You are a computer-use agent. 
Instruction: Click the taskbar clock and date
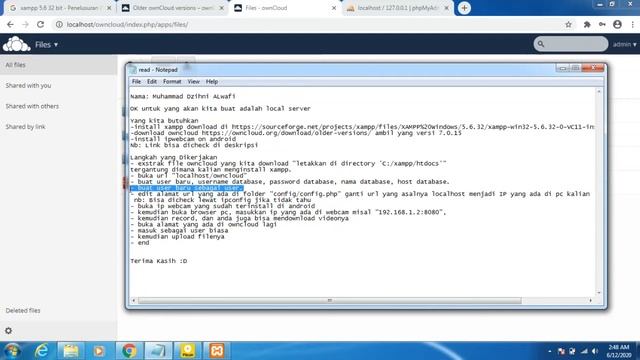(619, 351)
